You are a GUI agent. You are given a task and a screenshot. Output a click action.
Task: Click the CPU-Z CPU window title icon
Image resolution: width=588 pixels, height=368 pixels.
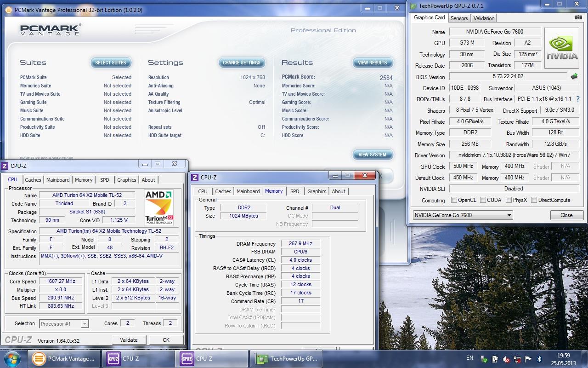[x=5, y=166]
